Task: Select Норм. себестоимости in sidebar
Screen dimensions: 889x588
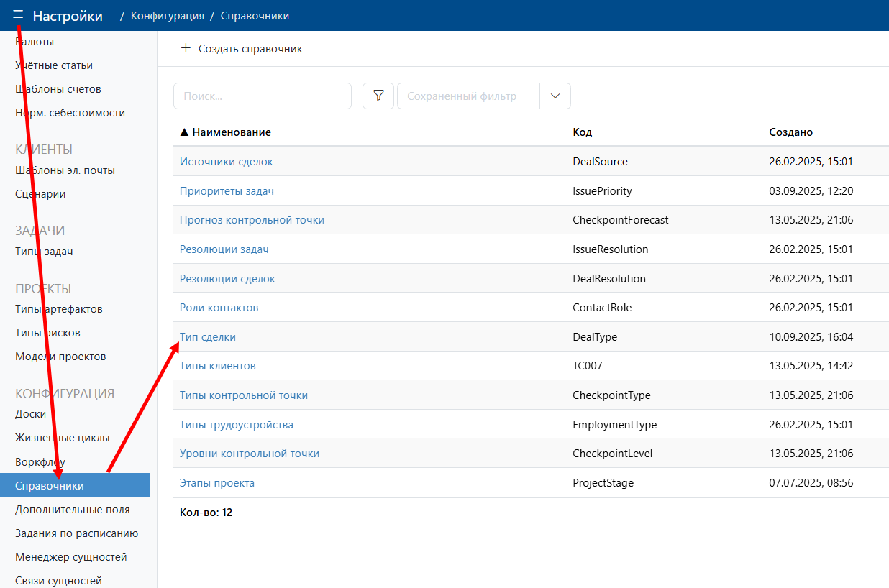Action: click(x=70, y=113)
